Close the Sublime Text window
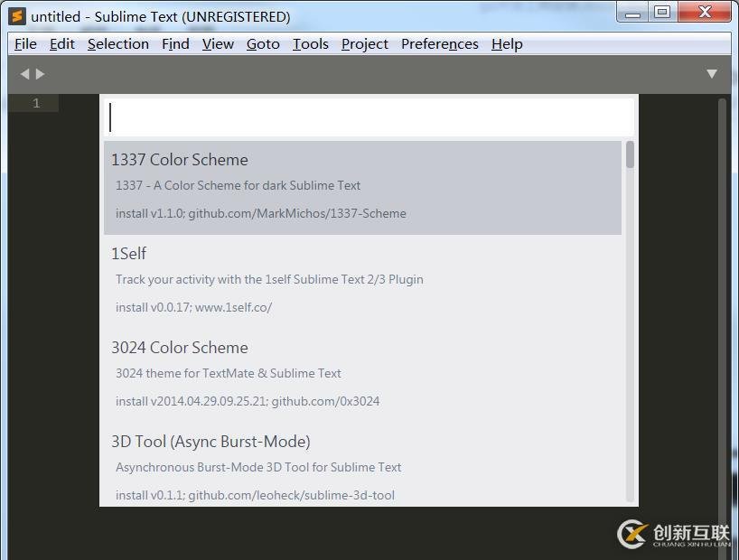 pos(705,13)
